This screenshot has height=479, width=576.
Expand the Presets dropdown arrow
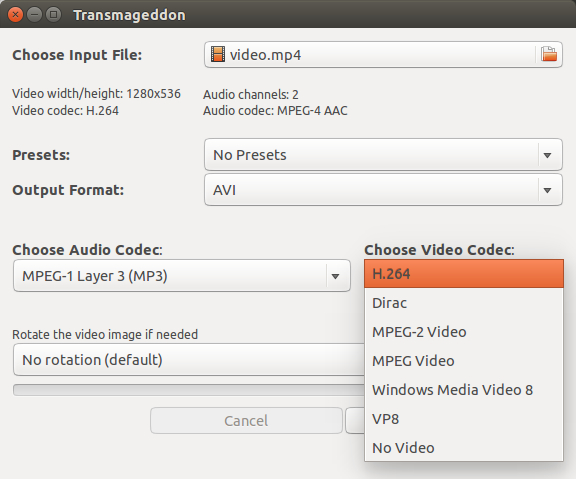coord(547,155)
